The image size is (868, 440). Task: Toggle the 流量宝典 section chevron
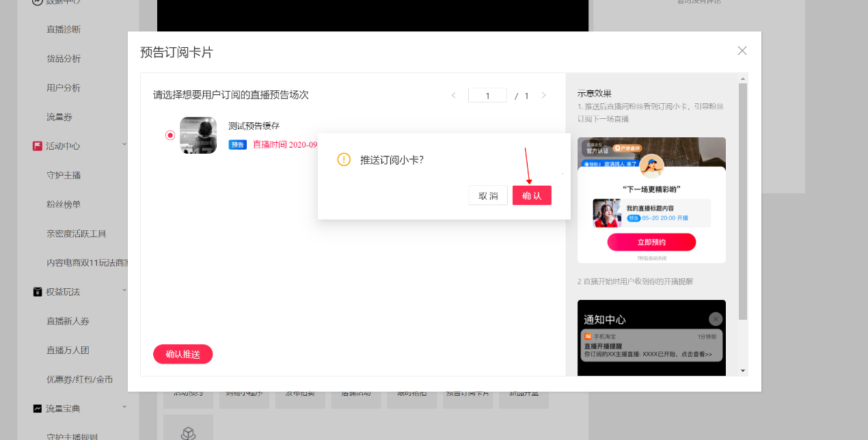(x=124, y=407)
